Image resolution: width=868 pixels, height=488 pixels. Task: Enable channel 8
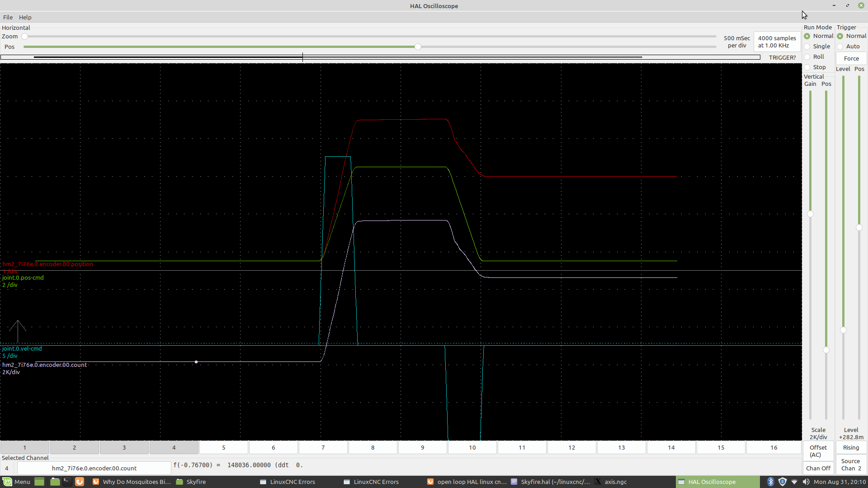(x=373, y=447)
